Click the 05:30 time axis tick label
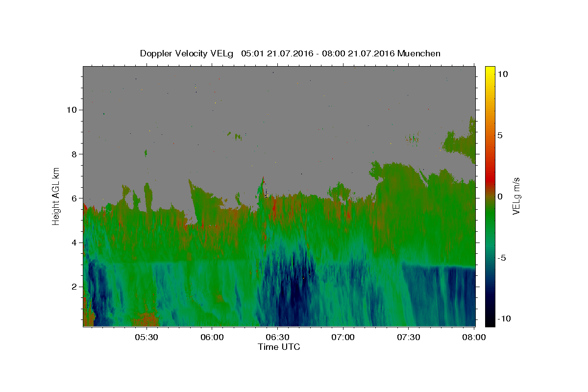The width and height of the screenshot is (588, 392). pyautogui.click(x=146, y=337)
